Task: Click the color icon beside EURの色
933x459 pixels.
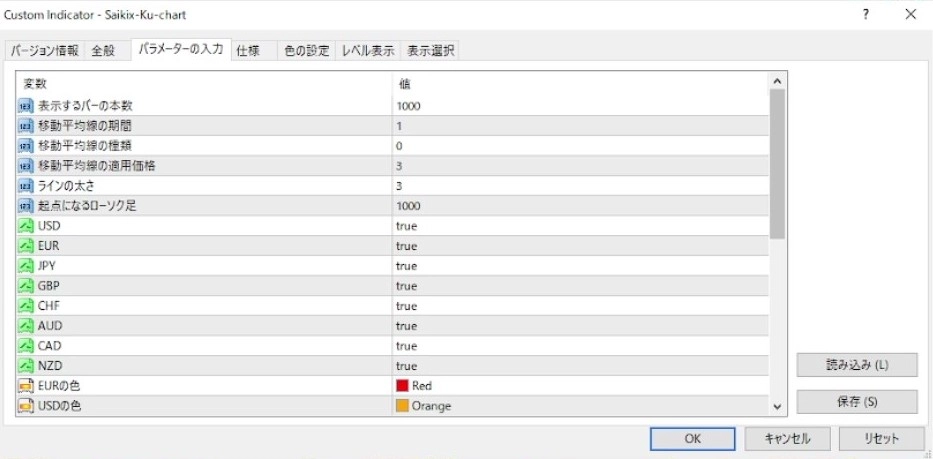Action: click(26, 386)
